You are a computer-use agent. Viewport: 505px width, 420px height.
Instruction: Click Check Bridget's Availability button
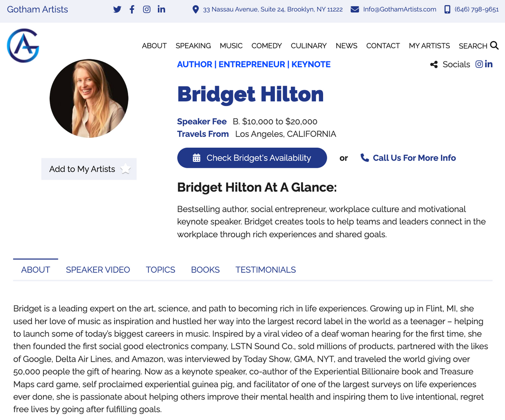pos(252,158)
